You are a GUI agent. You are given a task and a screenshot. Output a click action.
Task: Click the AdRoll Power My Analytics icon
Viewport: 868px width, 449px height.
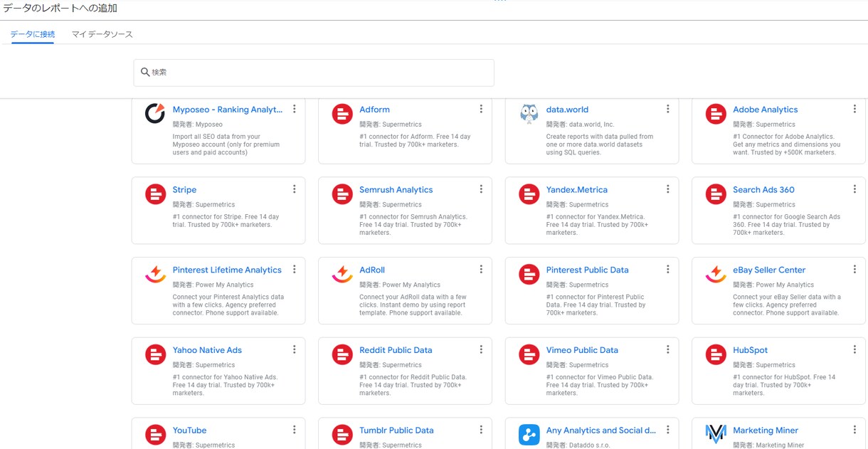[x=342, y=274]
